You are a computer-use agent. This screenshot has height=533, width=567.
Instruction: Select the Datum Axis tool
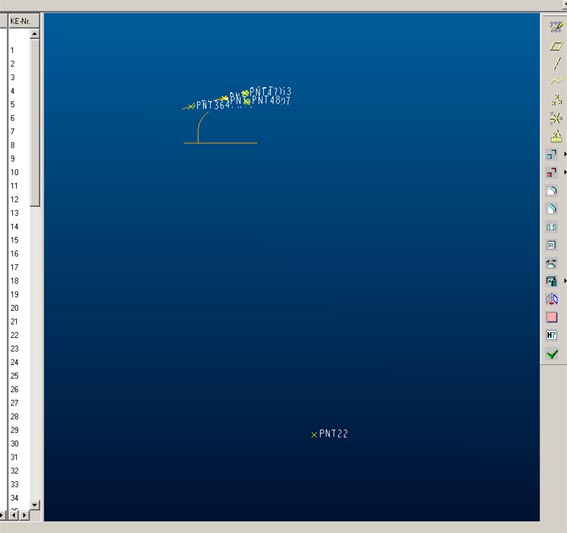point(556,64)
